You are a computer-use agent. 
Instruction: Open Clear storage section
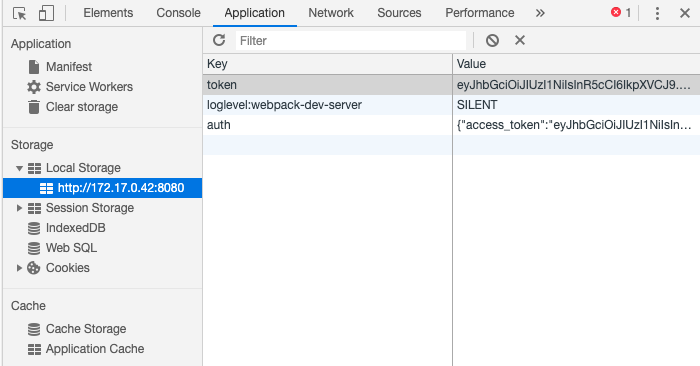pyautogui.click(x=82, y=107)
